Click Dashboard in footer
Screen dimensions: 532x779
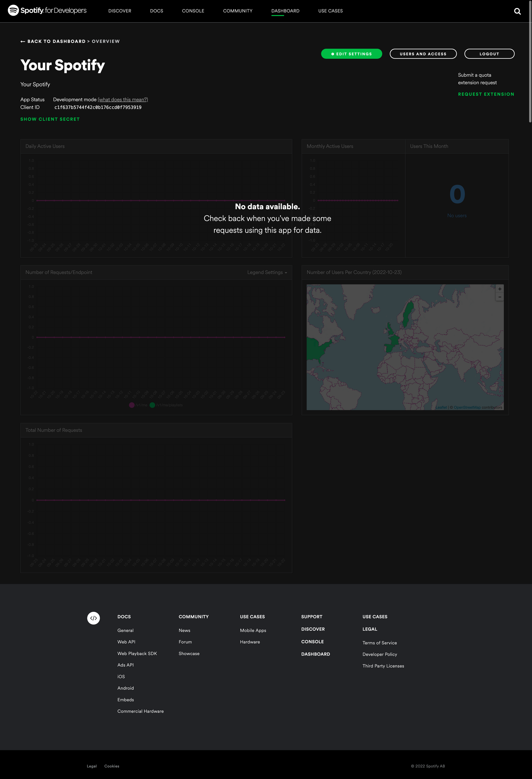pyautogui.click(x=315, y=654)
